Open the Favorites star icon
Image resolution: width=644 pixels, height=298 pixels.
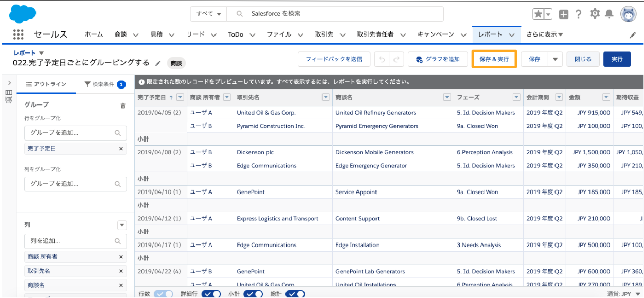click(538, 14)
